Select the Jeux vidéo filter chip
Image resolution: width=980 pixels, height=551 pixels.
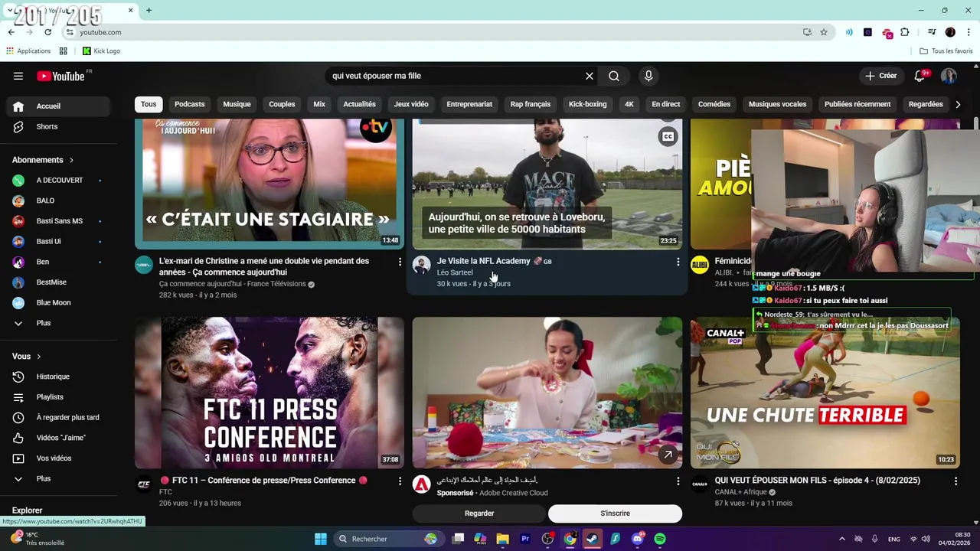pyautogui.click(x=411, y=104)
